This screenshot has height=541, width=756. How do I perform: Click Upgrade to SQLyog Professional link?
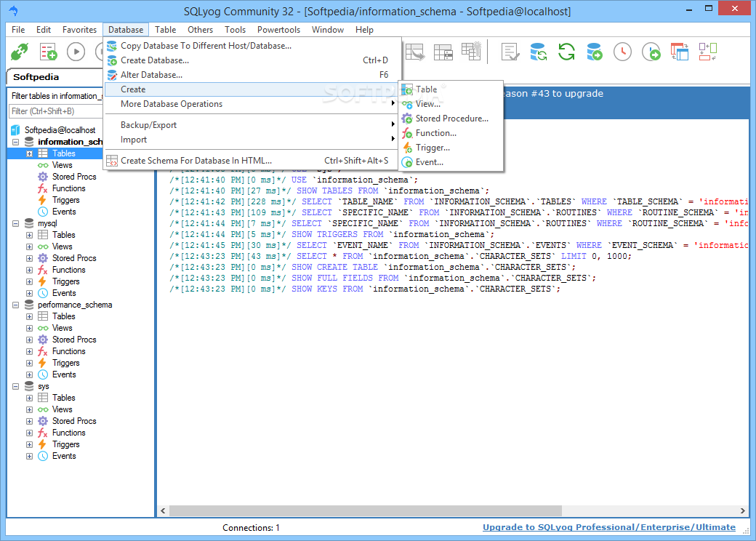click(x=609, y=527)
